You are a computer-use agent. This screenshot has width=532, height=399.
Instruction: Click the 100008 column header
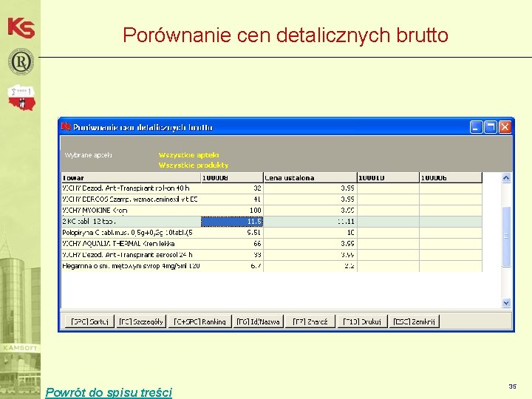pos(232,178)
